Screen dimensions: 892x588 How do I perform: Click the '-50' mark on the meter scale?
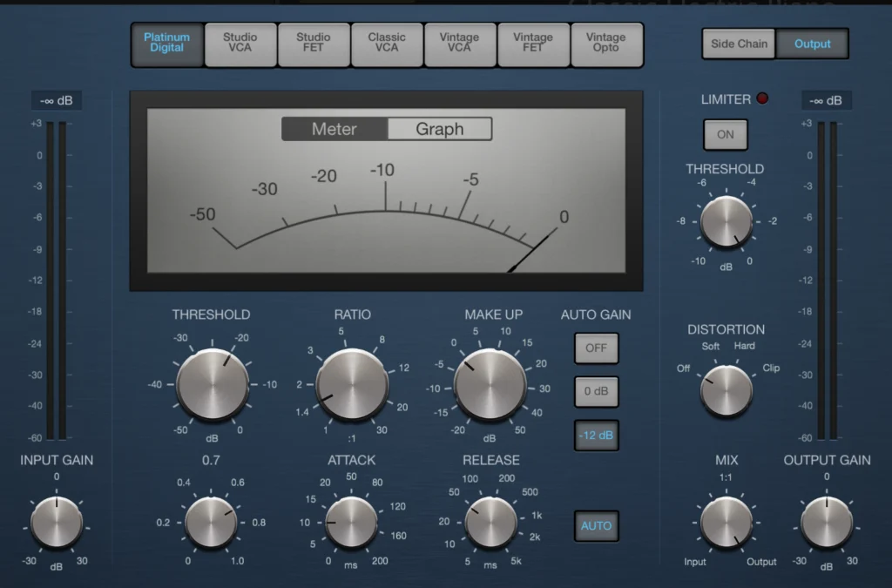click(x=202, y=214)
